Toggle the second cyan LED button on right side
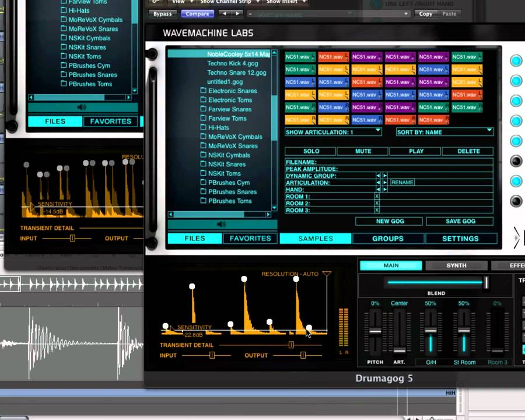This screenshot has height=420, width=525. click(516, 80)
